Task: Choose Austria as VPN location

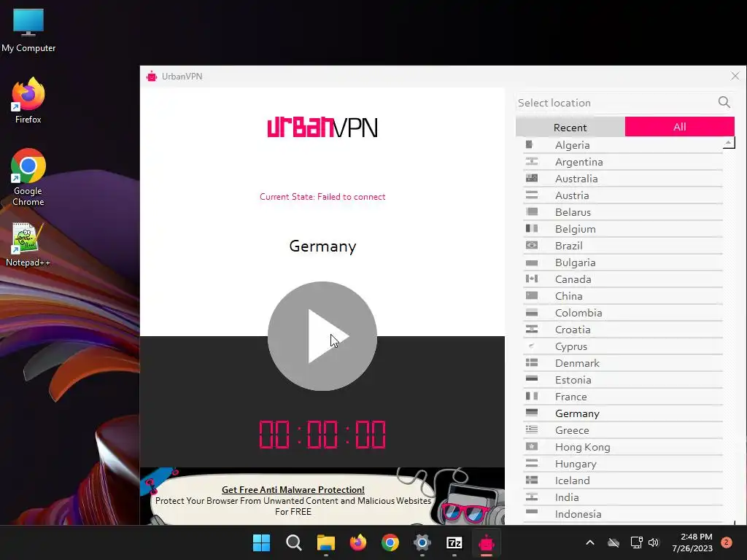Action: (623, 195)
